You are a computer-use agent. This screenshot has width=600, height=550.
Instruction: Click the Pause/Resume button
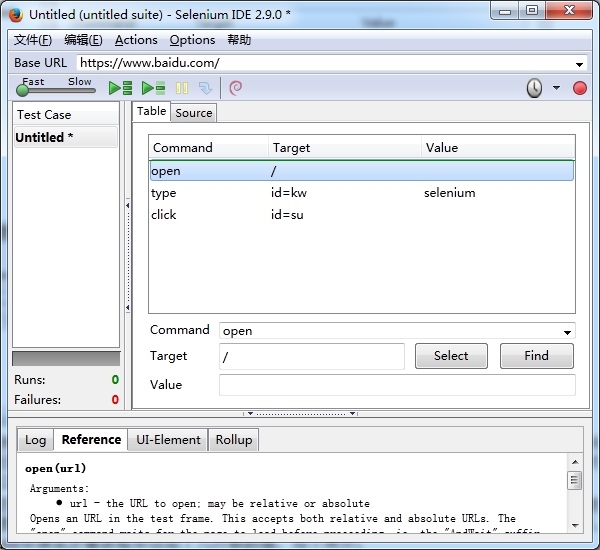[x=182, y=88]
